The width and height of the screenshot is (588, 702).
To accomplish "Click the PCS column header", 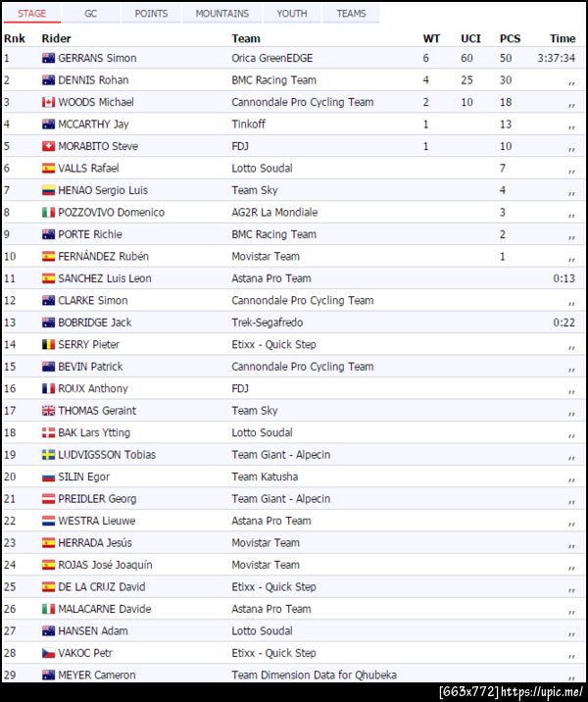I will point(510,38).
